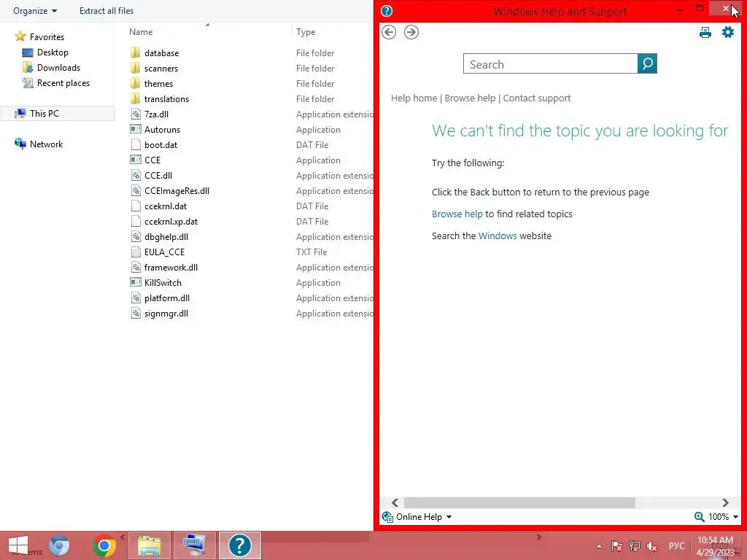
Task: Open Help home link
Action: click(x=414, y=98)
